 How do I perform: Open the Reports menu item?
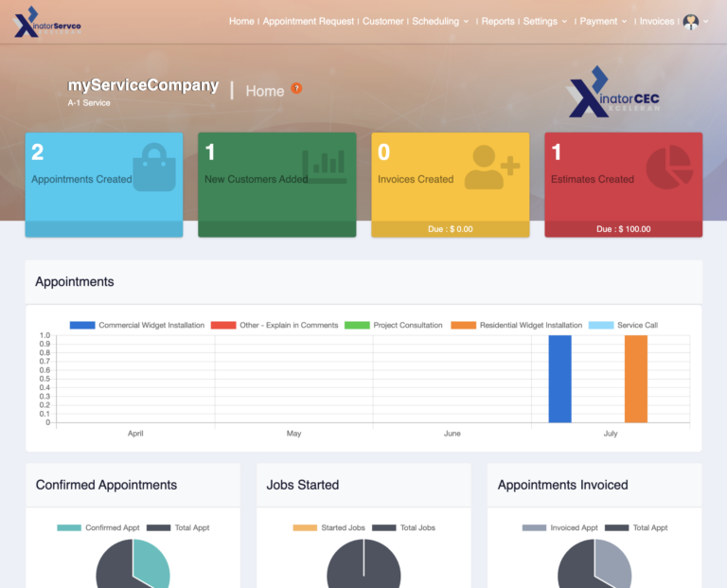coord(498,22)
